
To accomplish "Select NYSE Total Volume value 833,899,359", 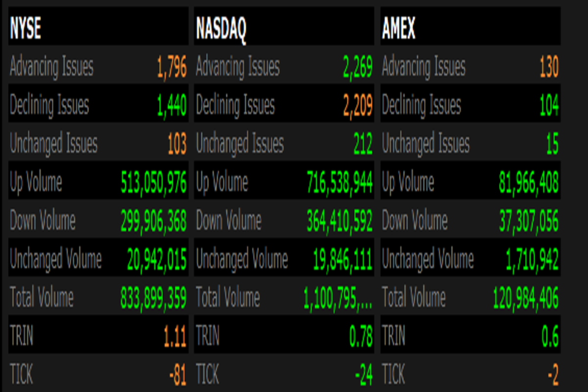I will [x=153, y=297].
